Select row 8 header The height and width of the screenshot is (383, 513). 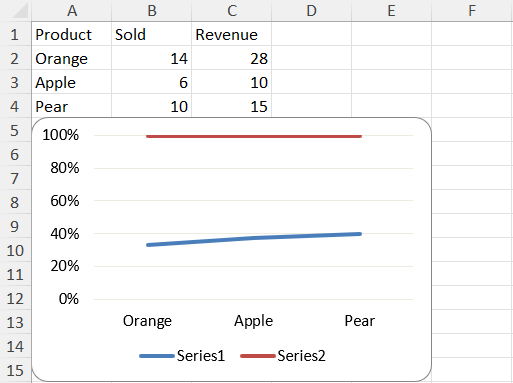tap(15, 202)
